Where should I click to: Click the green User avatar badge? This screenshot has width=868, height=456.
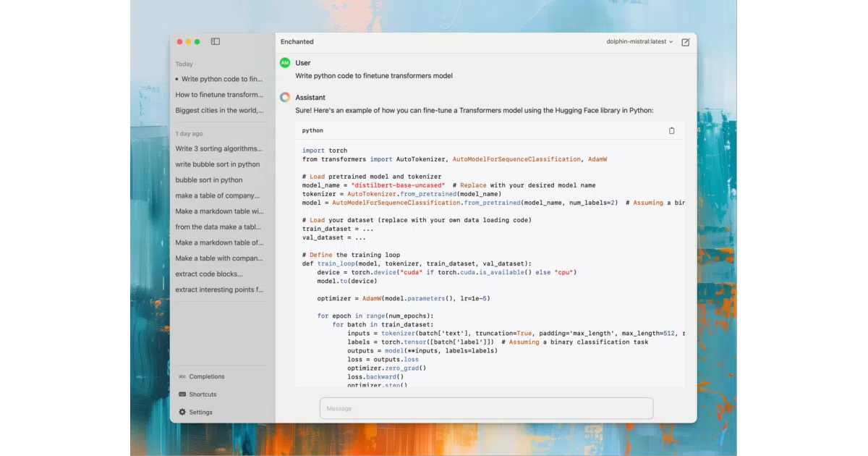coord(285,63)
